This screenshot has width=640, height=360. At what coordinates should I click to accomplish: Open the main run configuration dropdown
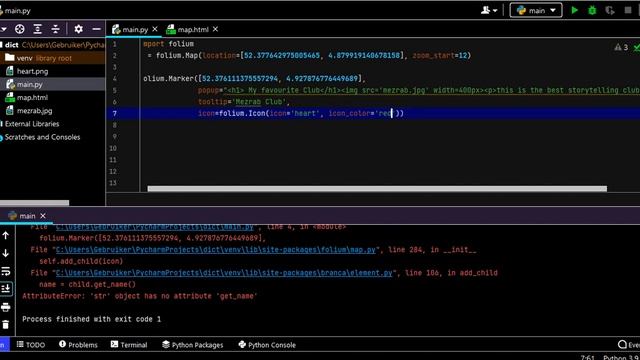(536, 10)
